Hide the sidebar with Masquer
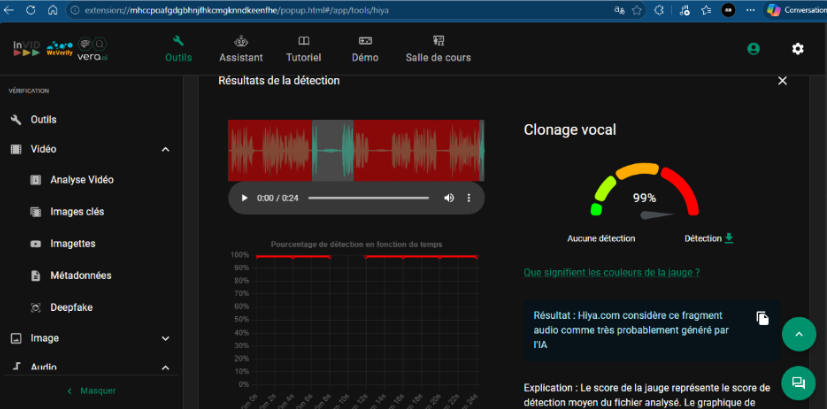This screenshot has height=409, width=827. [x=91, y=391]
